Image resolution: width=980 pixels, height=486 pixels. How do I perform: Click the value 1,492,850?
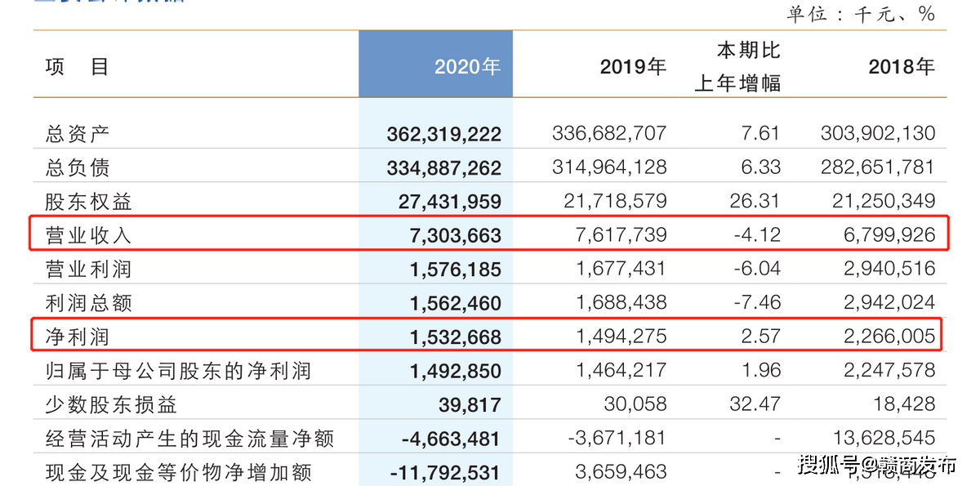click(456, 371)
